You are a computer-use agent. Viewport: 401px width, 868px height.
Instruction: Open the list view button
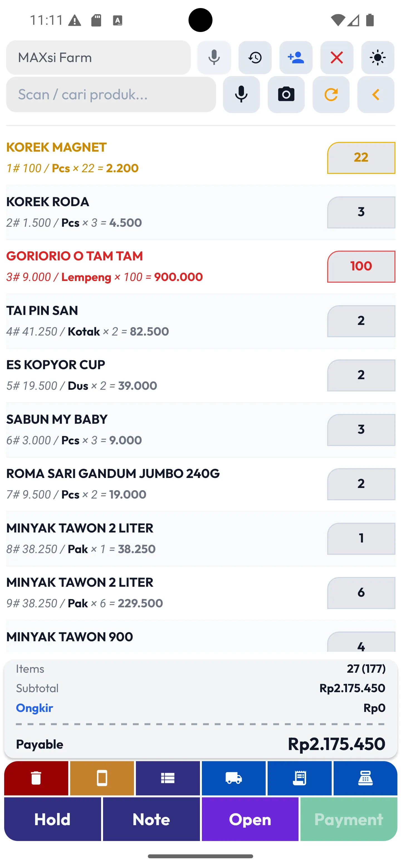tap(168, 778)
